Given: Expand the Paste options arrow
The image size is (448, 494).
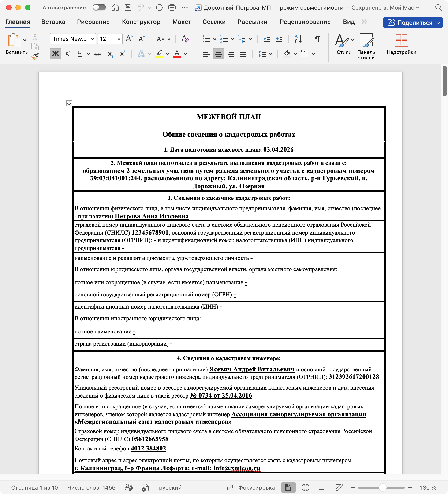Looking at the screenshot, I should 25,40.
